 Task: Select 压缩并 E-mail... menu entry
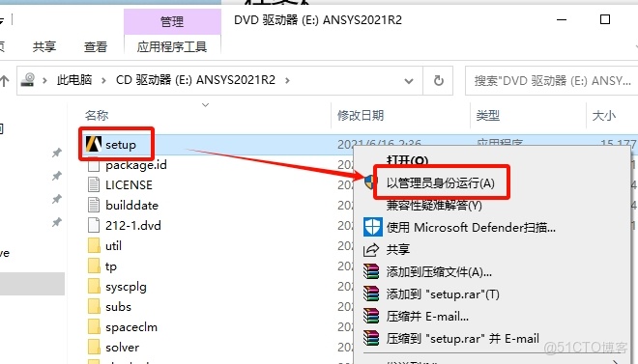tap(427, 316)
